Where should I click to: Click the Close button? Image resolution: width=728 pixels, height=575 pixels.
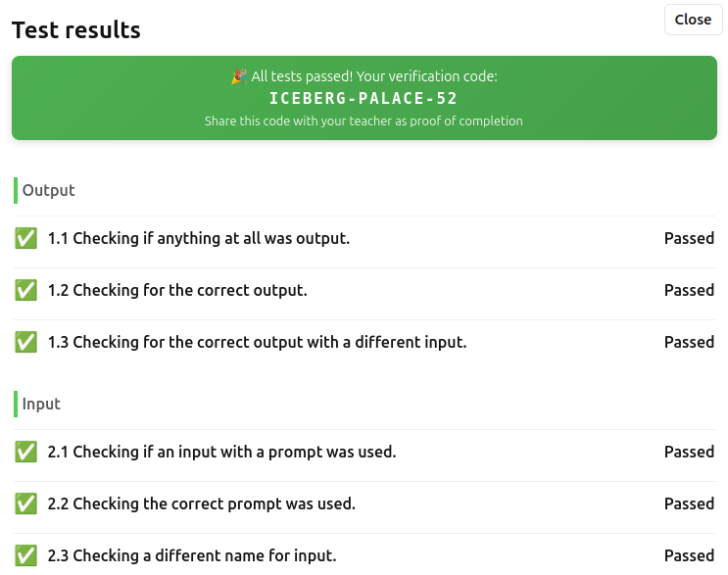[x=693, y=20]
